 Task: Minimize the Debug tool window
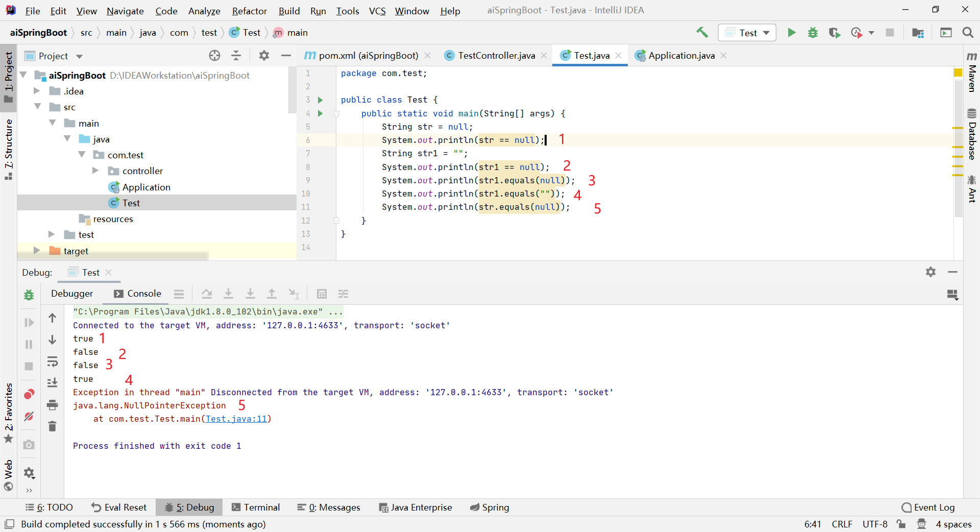[952, 272]
